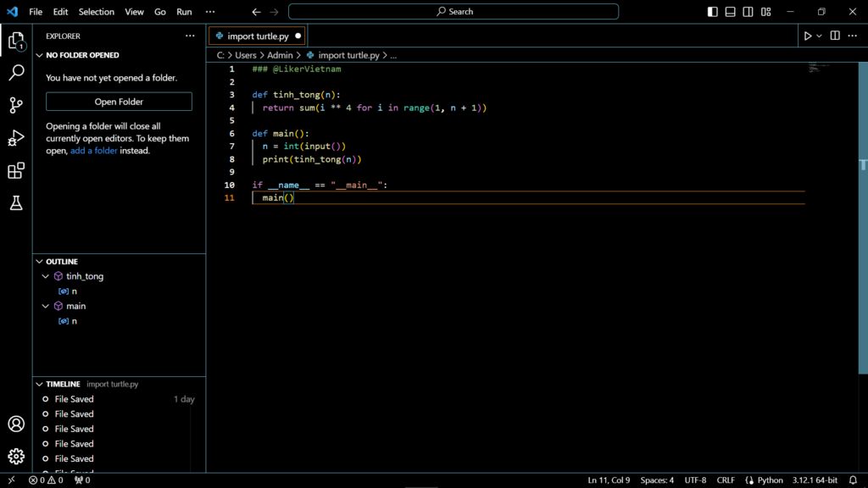Open the Manage gear icon

pos(16,457)
